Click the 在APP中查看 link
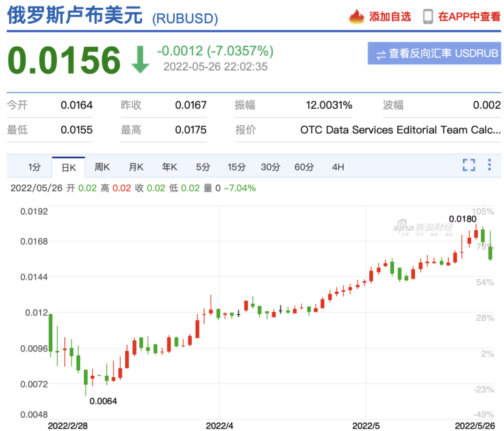Screen dimensions: 504x431 [469, 17]
